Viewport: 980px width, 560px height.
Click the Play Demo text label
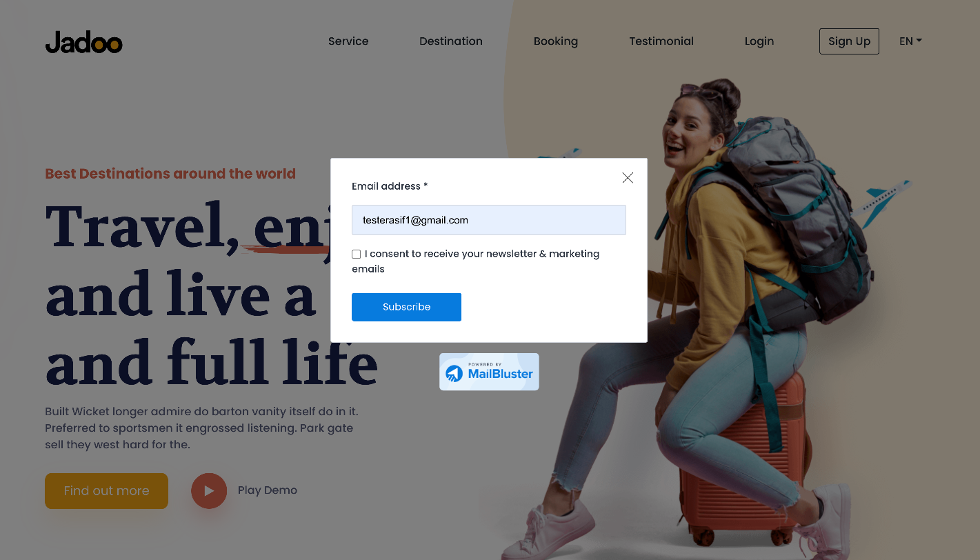tap(268, 490)
